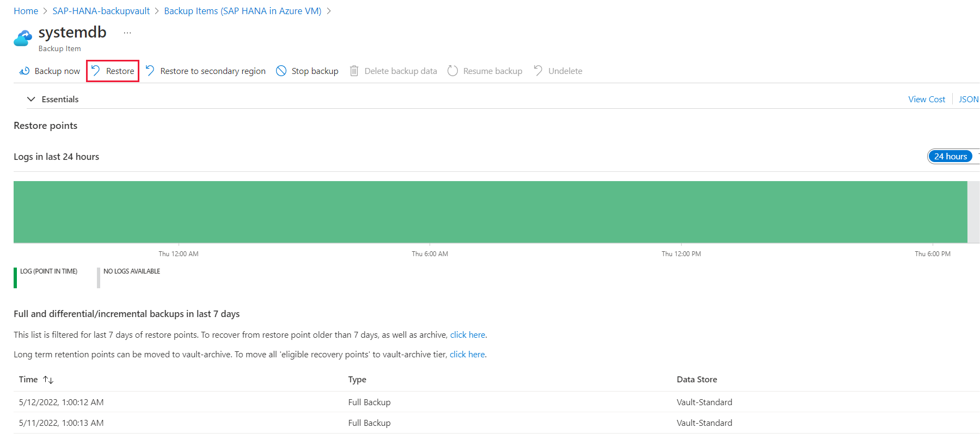Image resolution: width=980 pixels, height=434 pixels.
Task: Click Full Backup in the 5/11/2022 row
Action: [x=369, y=423]
